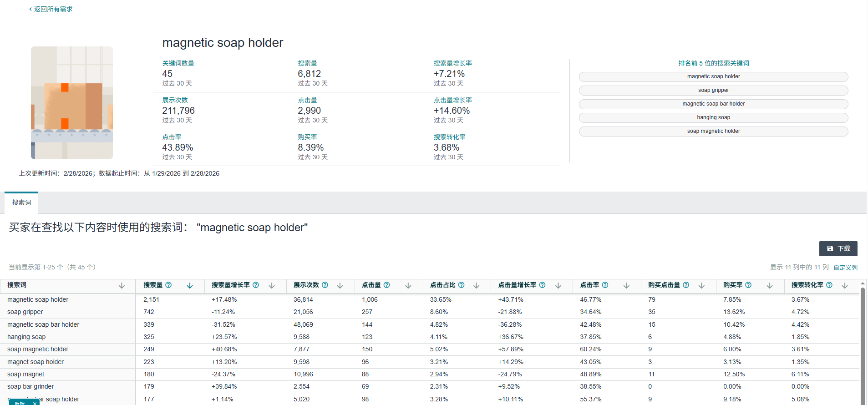Select 'soap gripper' top keyword pill

coord(713,90)
